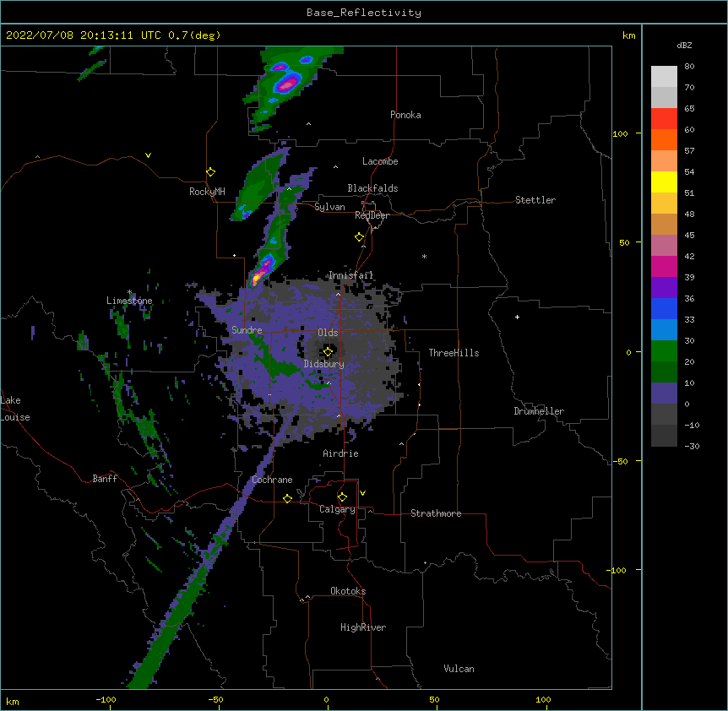Pick the orange 60 dBZ legend swatch
728x711 pixels.
[x=664, y=139]
